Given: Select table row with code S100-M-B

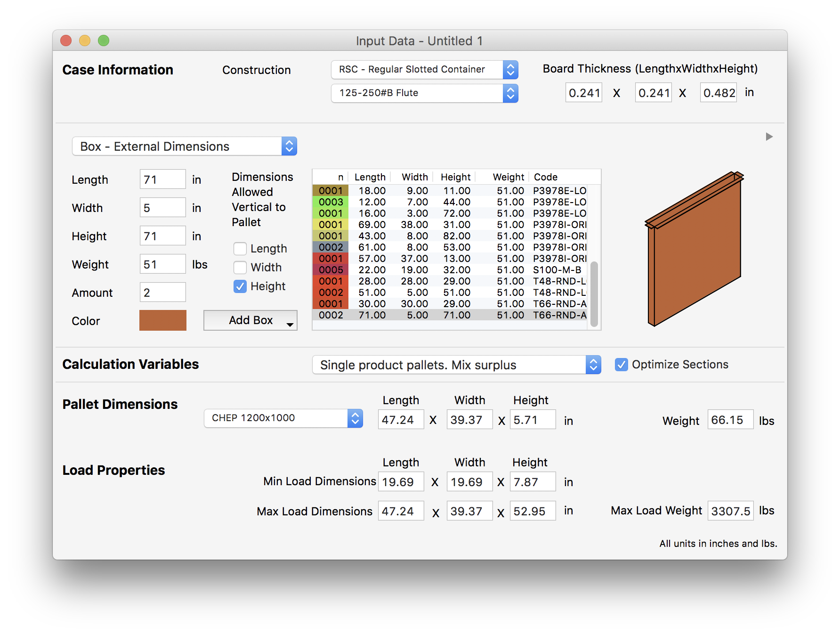Looking at the screenshot, I should tap(450, 270).
